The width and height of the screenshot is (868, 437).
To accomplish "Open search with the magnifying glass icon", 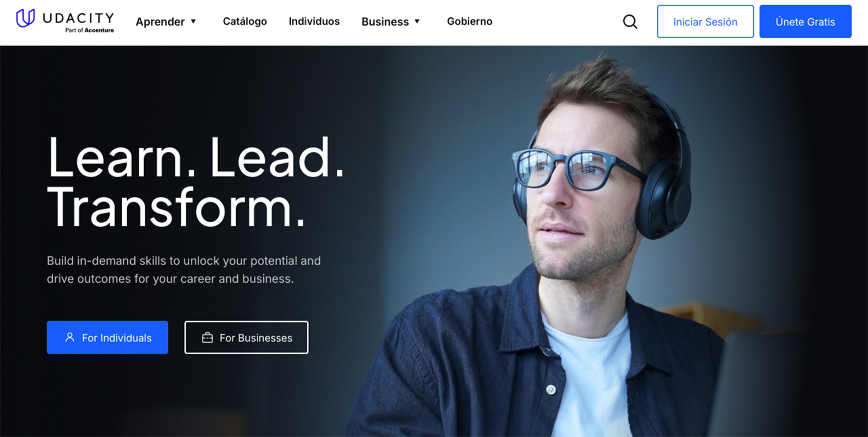I will coord(630,22).
